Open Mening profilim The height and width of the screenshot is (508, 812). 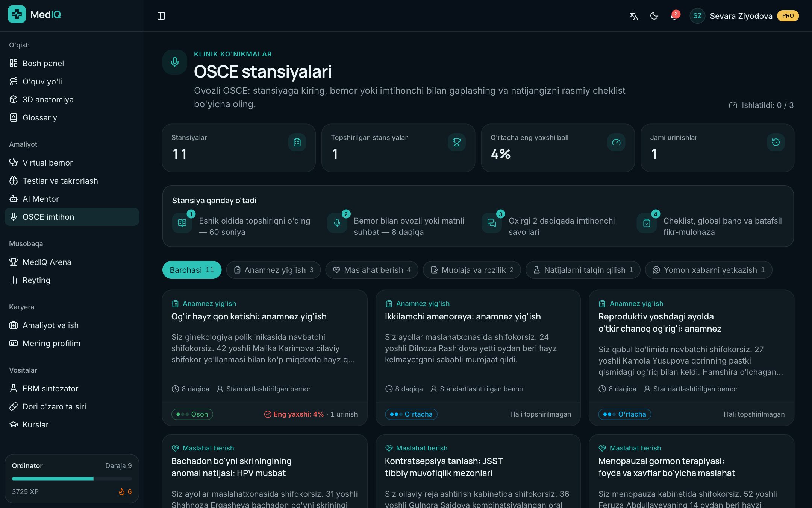tap(72, 343)
